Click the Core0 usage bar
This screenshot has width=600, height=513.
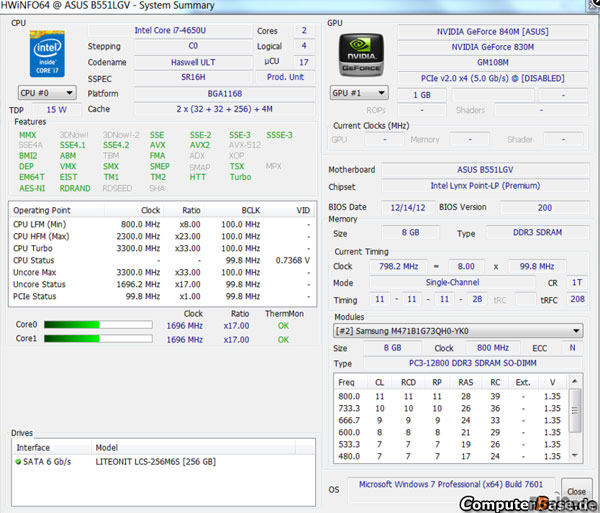(98, 325)
